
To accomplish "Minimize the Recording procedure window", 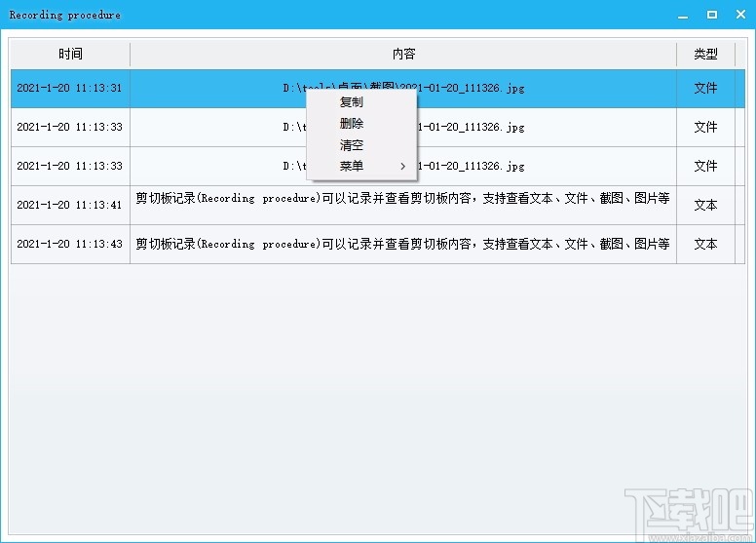I will pyautogui.click(x=683, y=15).
